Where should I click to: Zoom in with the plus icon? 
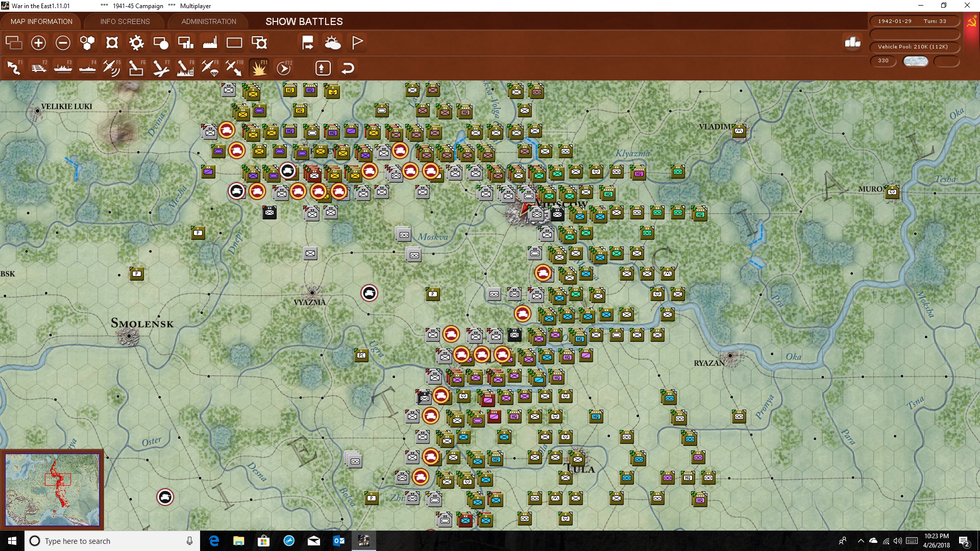coord(38,43)
